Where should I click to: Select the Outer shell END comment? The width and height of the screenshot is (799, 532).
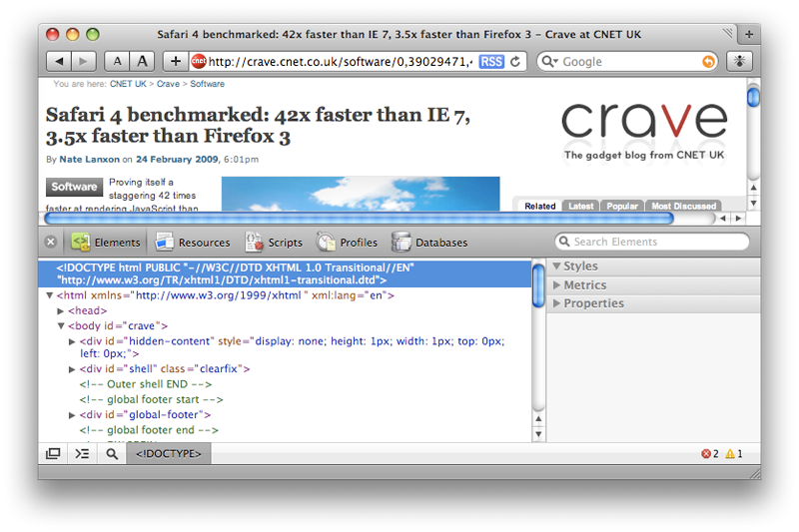click(x=145, y=384)
